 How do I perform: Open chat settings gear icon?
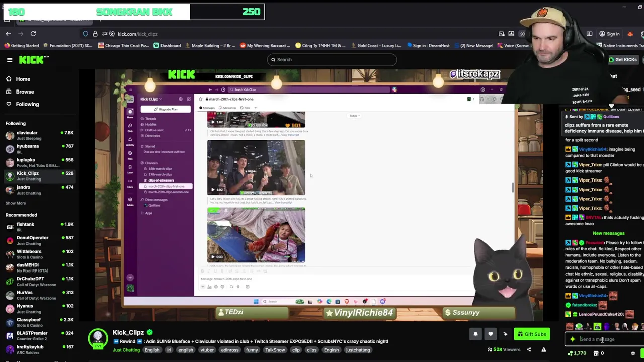(x=633, y=353)
